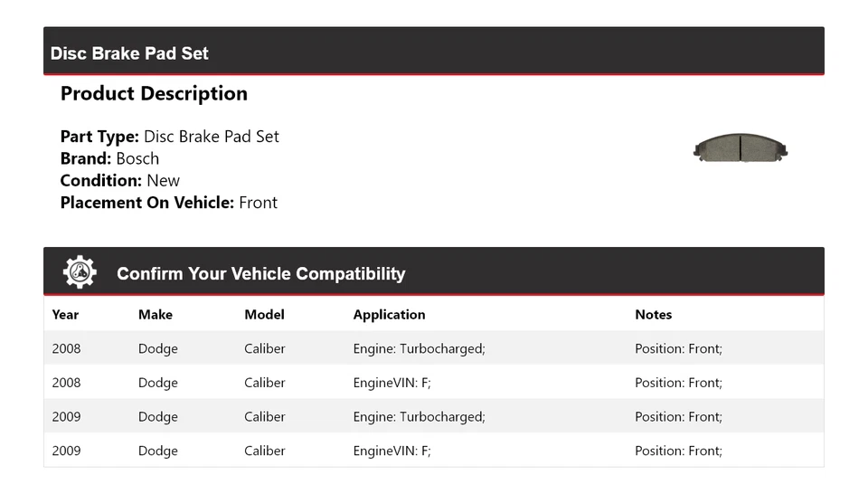This screenshot has height=494, width=868.
Task: Click the Disc Brake Pad Set header
Action: [x=129, y=53]
